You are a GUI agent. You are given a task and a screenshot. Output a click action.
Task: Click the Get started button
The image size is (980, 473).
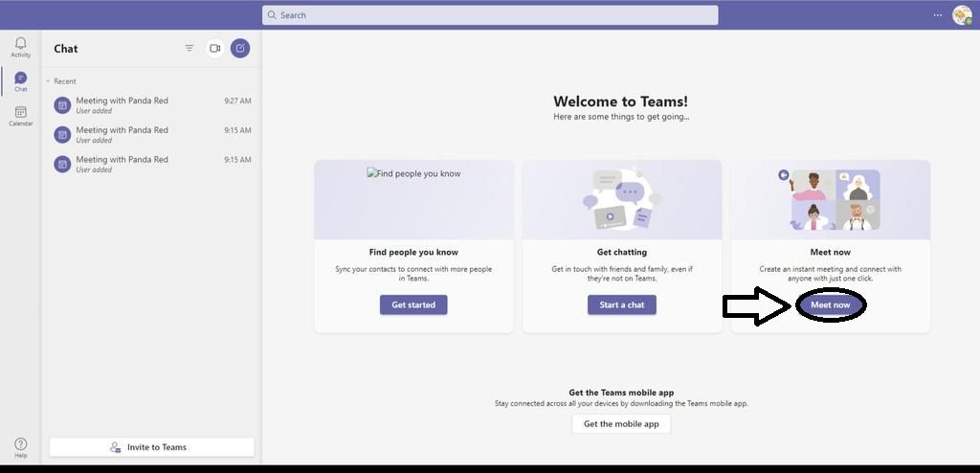pos(413,304)
